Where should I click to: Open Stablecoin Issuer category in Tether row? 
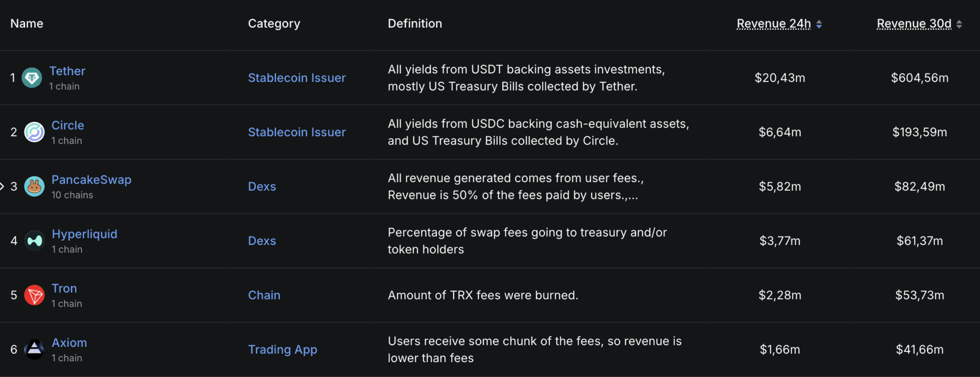[297, 78]
